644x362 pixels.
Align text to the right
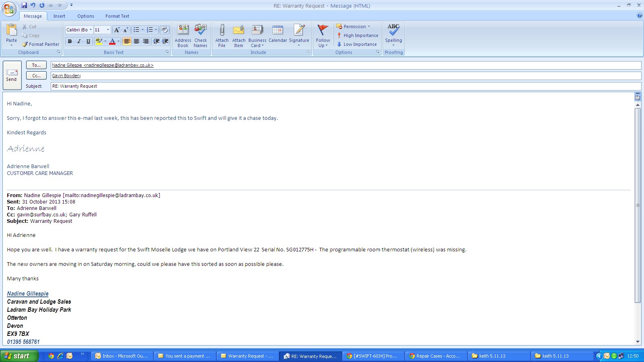[146, 41]
